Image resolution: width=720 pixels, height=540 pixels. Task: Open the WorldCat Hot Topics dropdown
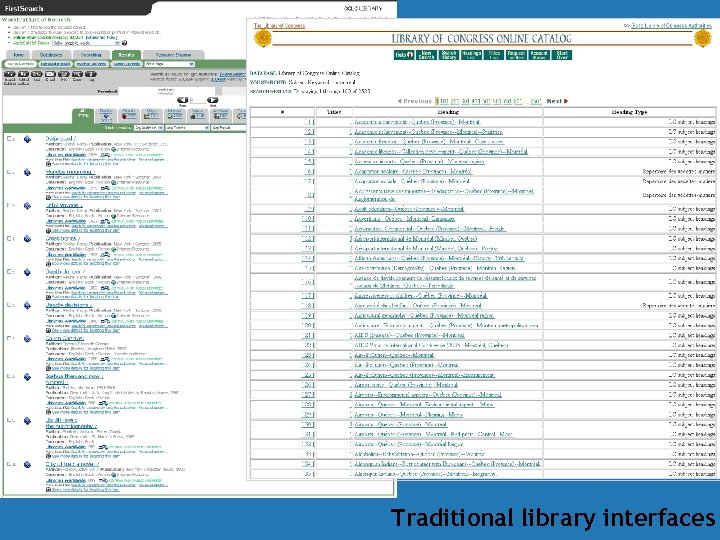pos(86,43)
